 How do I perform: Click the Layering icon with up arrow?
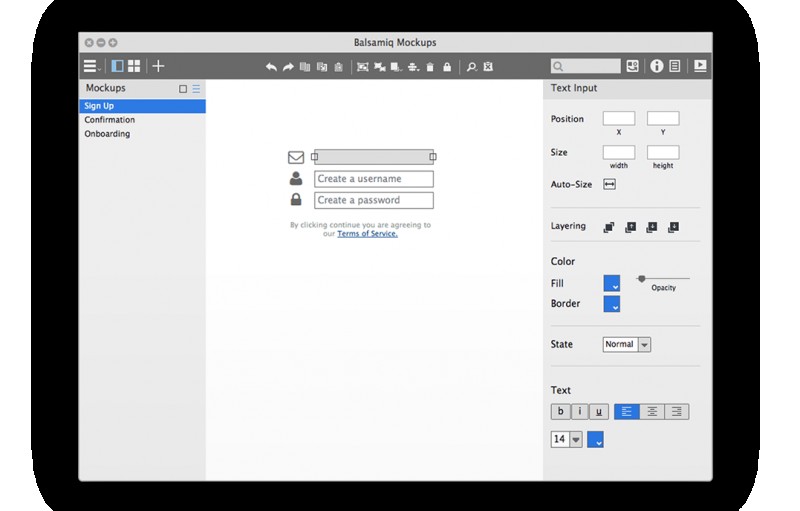pyautogui.click(x=631, y=227)
